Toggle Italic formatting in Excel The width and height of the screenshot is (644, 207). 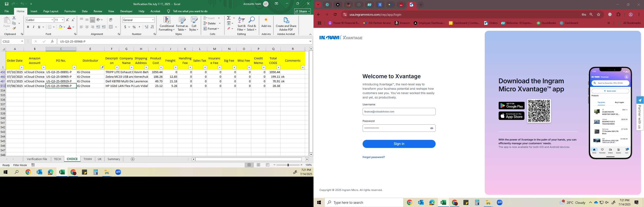[34, 27]
